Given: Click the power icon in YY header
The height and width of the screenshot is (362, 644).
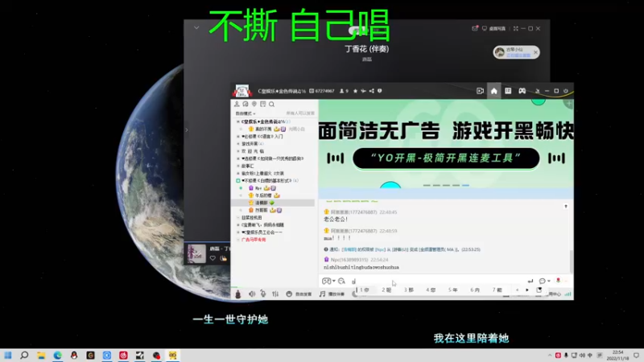Looking at the screenshot, I should (566, 91).
